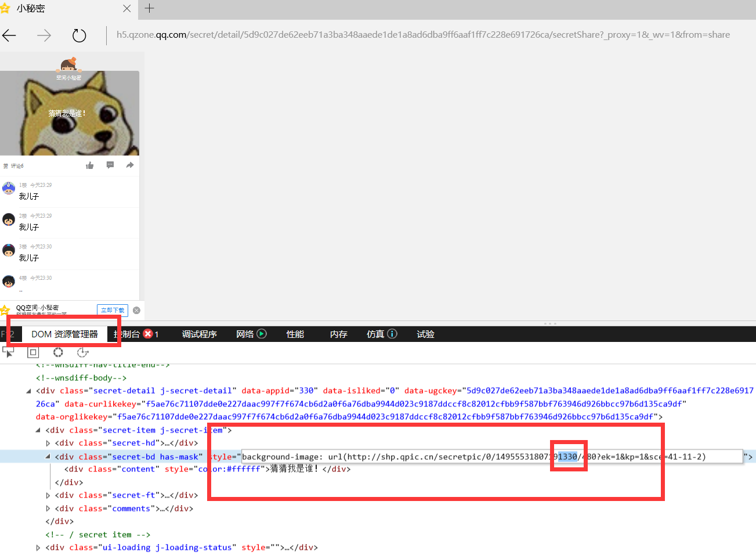756x555 pixels.
Task: Click the Shiba dog secret image
Action: pos(70,113)
